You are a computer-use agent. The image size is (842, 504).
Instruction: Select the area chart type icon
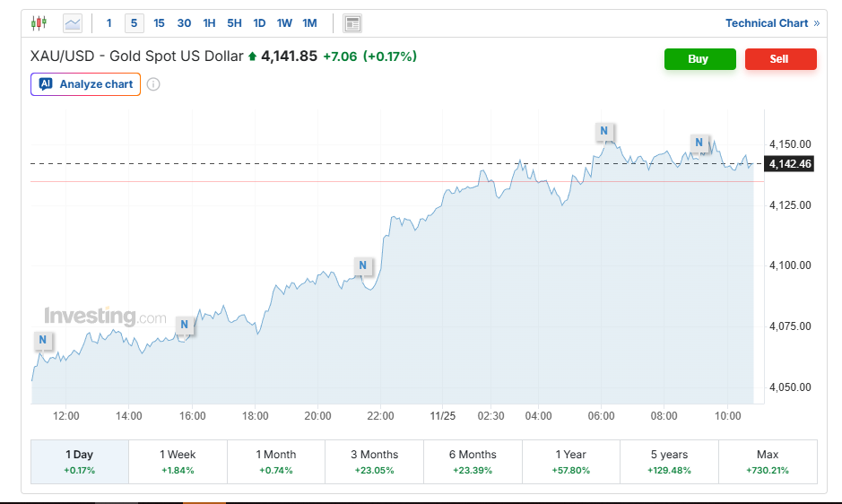tap(72, 23)
